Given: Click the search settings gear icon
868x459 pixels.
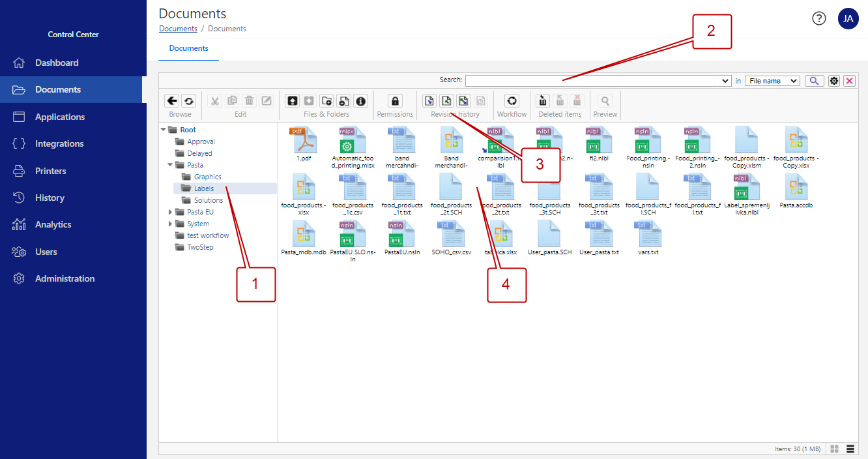Looking at the screenshot, I should tap(834, 81).
